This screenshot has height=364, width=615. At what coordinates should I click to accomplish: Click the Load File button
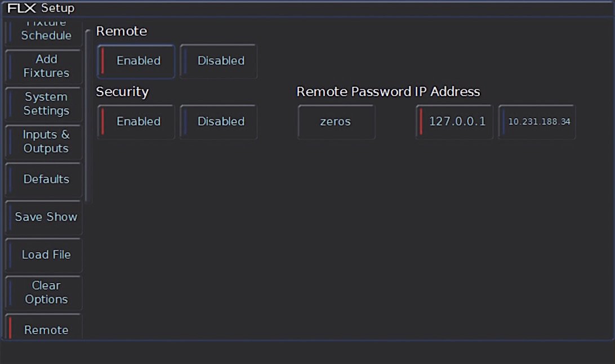[43, 255]
